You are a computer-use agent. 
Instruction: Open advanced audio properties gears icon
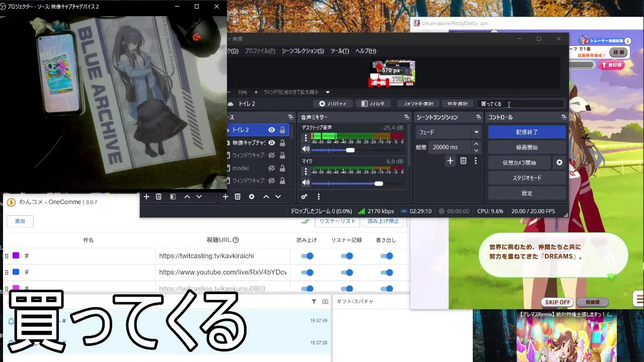pyautogui.click(x=304, y=197)
